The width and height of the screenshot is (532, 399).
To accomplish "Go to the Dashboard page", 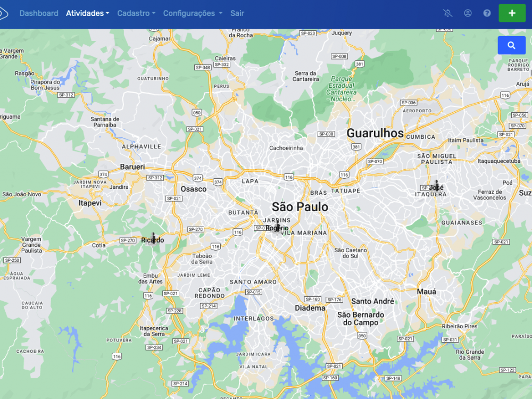I will click(39, 13).
